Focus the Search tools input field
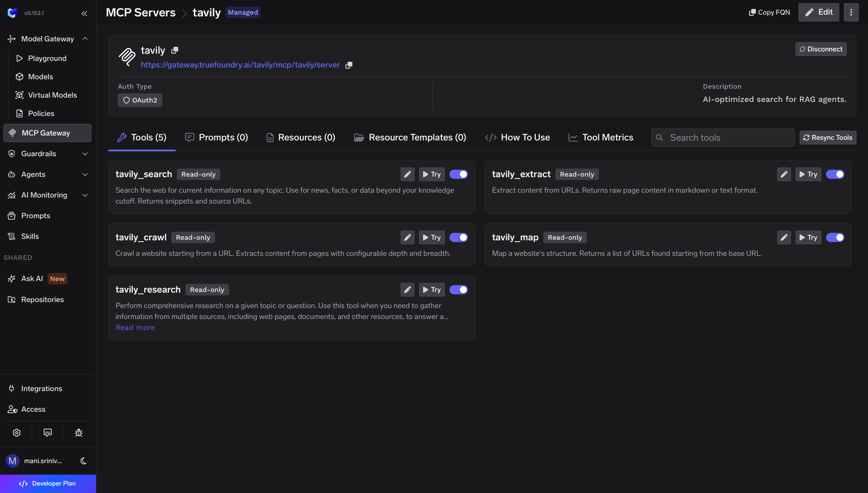 click(x=723, y=138)
